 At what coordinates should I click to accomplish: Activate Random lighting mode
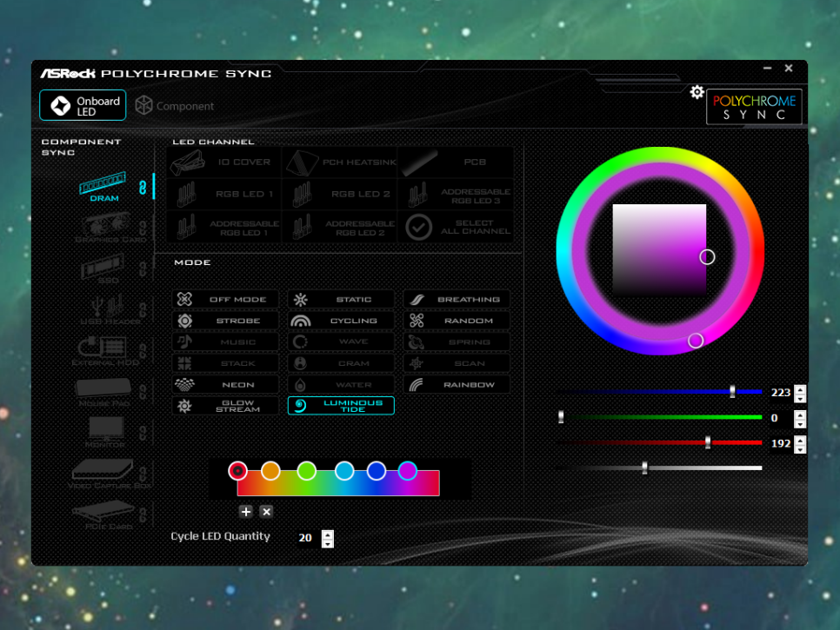coord(457,321)
